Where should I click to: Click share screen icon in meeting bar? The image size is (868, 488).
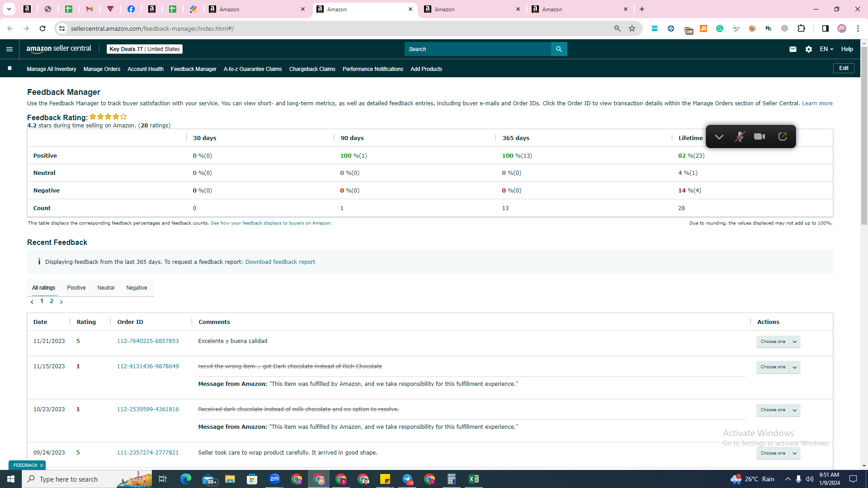[x=783, y=136]
